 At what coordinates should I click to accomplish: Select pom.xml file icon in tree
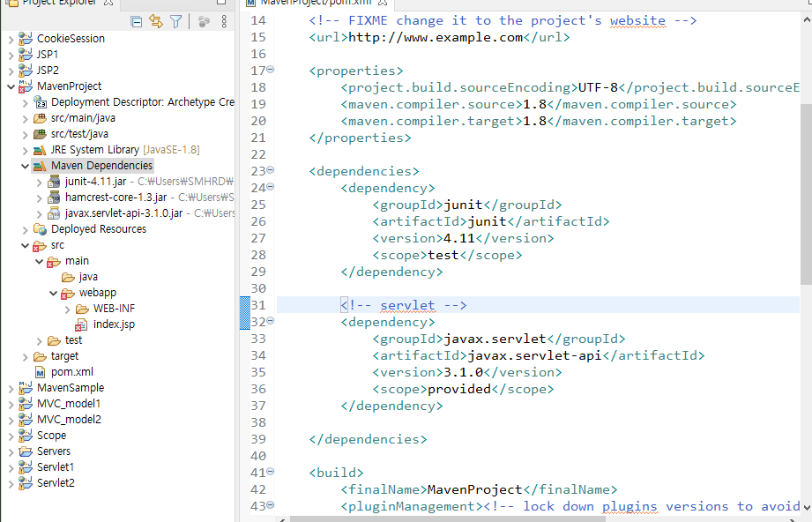tap(41, 372)
